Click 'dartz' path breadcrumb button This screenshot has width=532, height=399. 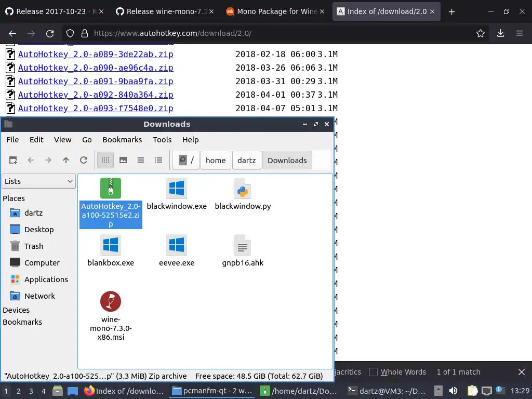[246, 160]
